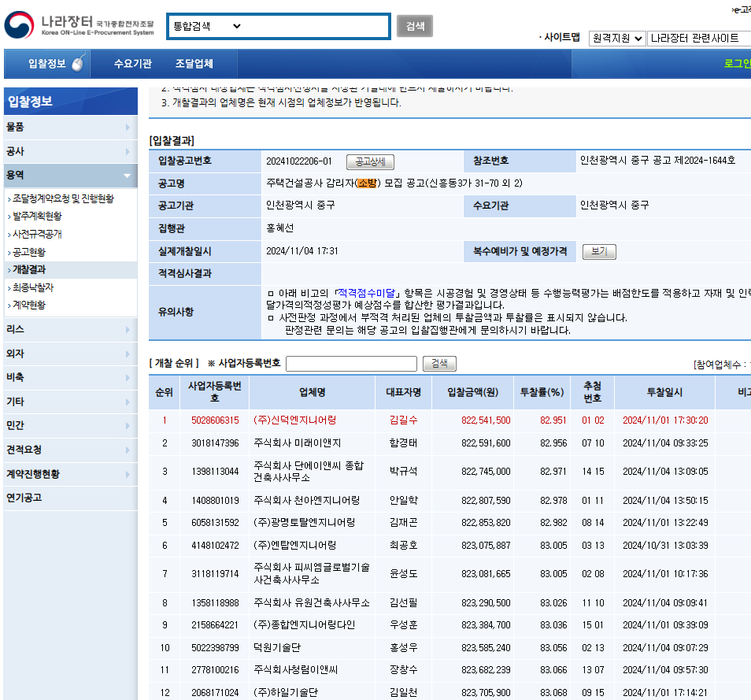Click the 나라장터 logo icon
This screenshot has width=751, height=700.
(19, 25)
